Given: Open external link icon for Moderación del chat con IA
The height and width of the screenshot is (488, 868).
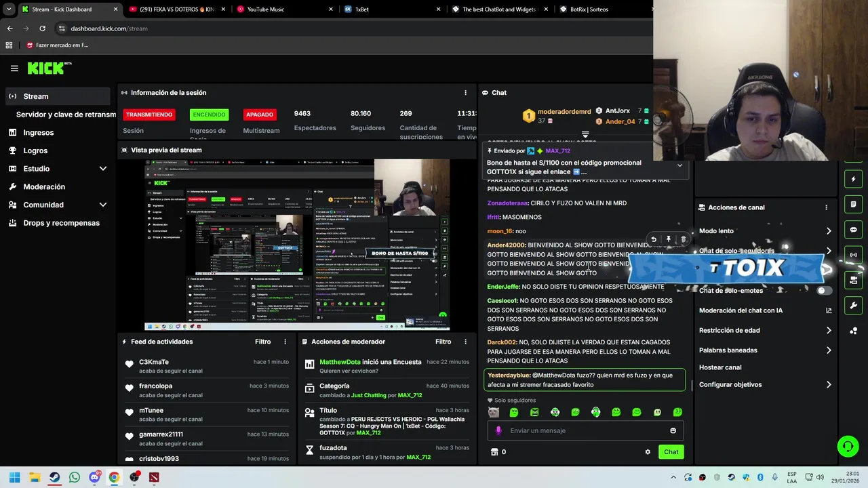Looking at the screenshot, I should (828, 310).
